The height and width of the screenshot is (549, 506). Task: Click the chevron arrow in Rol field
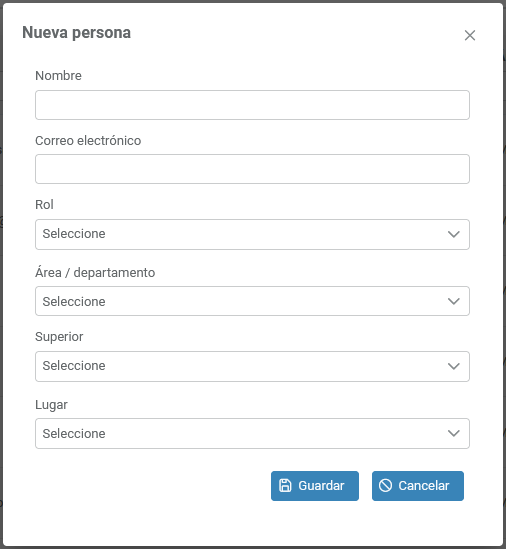click(x=453, y=234)
